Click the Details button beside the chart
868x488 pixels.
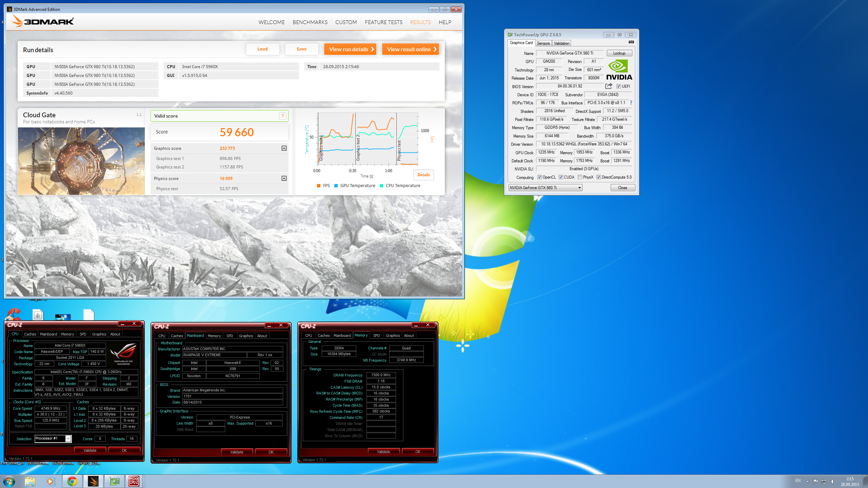point(423,175)
